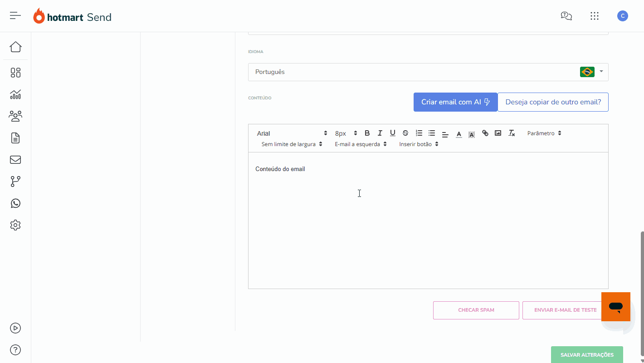Open the contacts people icon in sidebar
The height and width of the screenshot is (363, 644).
[15, 116]
